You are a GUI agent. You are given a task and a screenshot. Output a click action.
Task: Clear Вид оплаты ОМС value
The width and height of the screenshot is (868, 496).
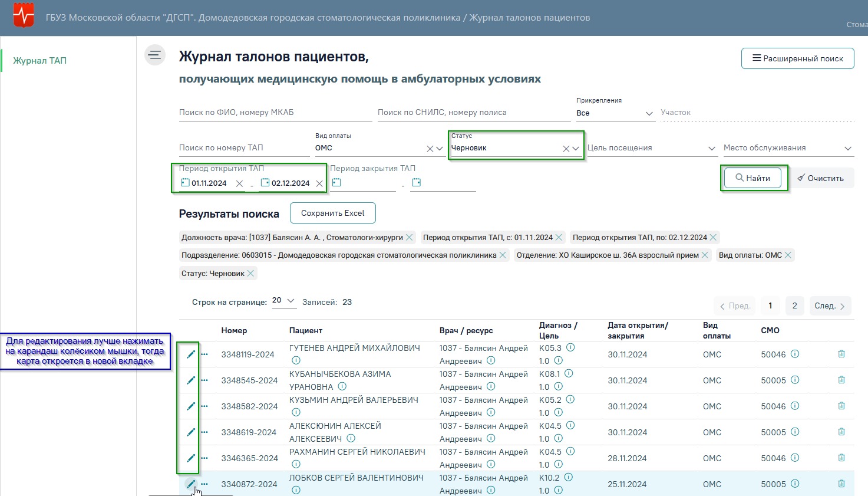(430, 149)
